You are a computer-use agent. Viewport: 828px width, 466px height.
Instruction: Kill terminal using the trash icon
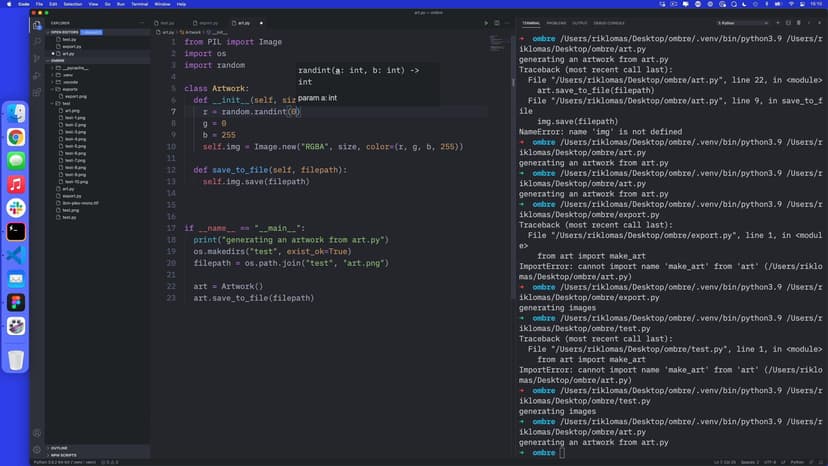[798, 22]
